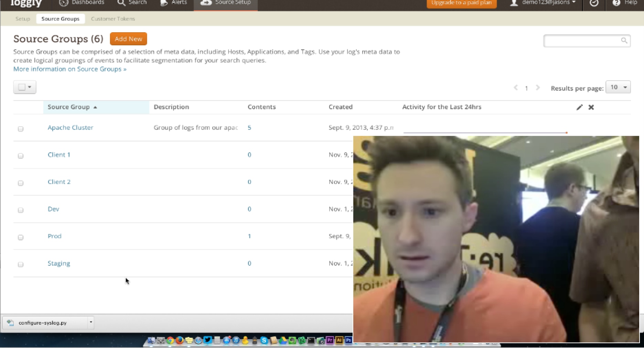Screen dimensions: 644x348
Task: Open Twitter from the dock
Action: coord(207,340)
